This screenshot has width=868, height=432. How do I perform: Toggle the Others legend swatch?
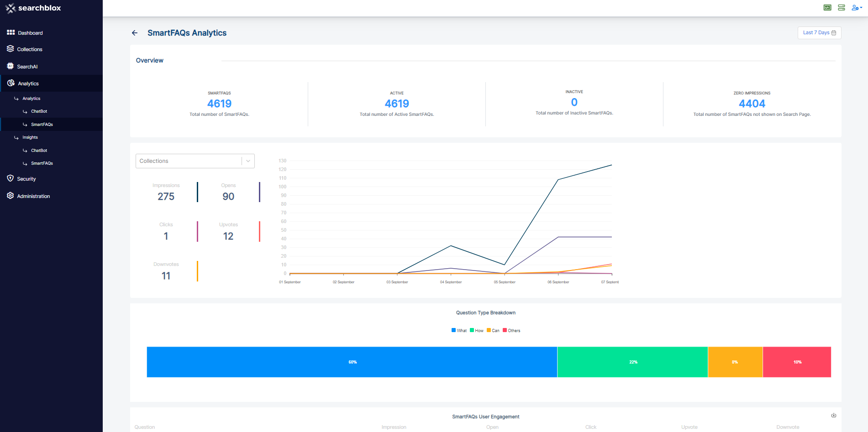point(505,330)
